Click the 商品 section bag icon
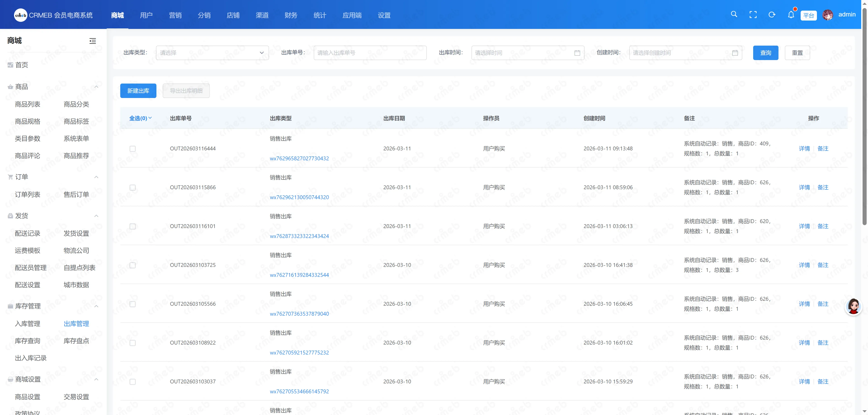 click(10, 87)
